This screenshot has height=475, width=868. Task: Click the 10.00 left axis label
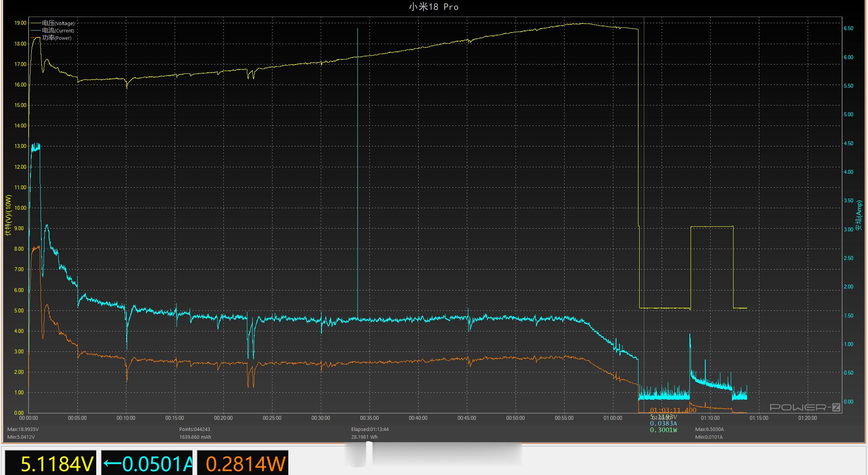20,208
